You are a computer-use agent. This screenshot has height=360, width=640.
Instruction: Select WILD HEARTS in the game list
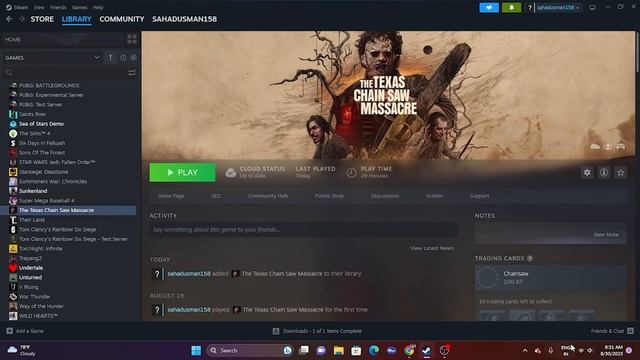(x=38, y=316)
